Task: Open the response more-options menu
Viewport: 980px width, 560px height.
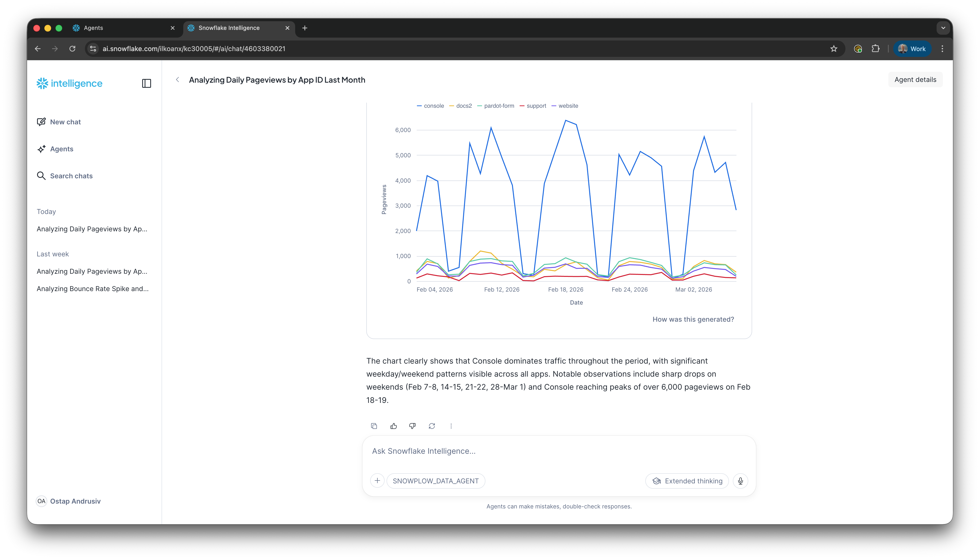Action: pyautogui.click(x=451, y=426)
